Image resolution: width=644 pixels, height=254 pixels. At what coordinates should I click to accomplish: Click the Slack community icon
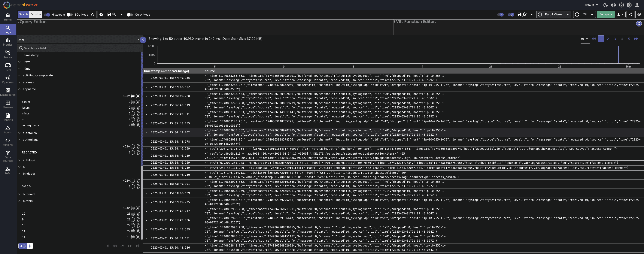pos(613,5)
